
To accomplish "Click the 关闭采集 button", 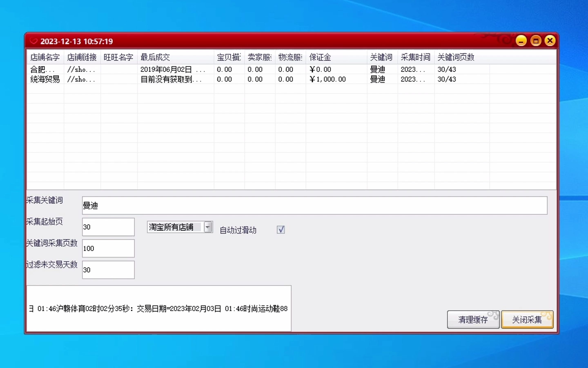I will tap(527, 319).
